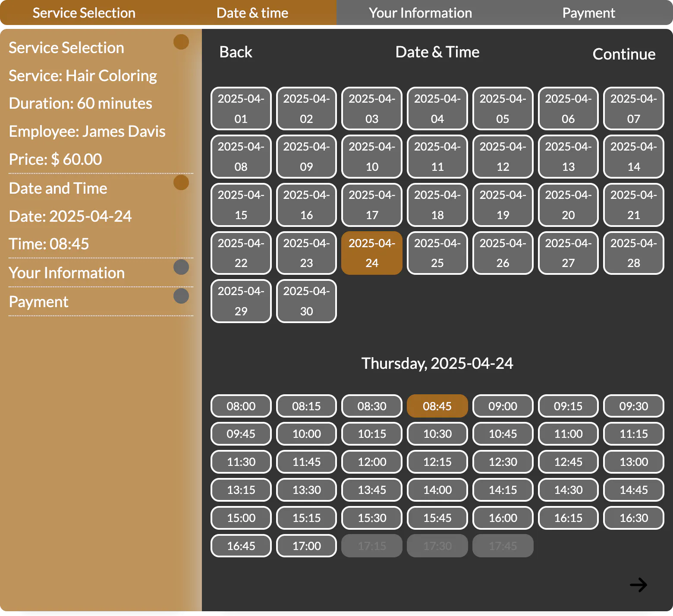This screenshot has height=616, width=673.
Task: Select the 13:15 time slot
Action: (x=241, y=490)
